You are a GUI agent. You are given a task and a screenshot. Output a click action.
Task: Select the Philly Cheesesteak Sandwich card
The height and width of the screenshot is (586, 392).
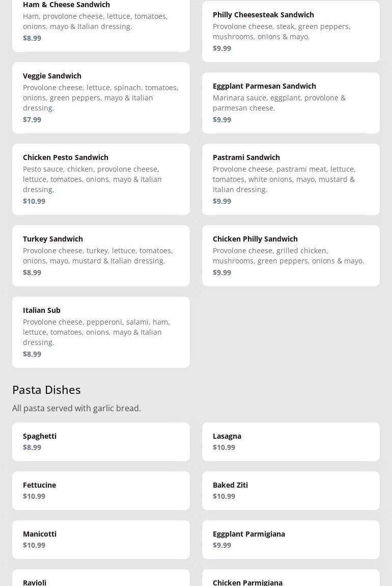[x=291, y=32]
